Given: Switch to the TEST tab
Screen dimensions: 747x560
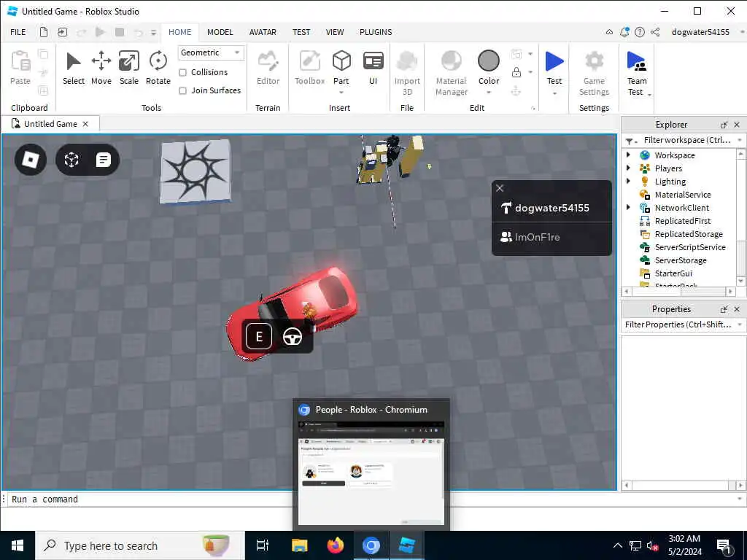Looking at the screenshot, I should 301,32.
